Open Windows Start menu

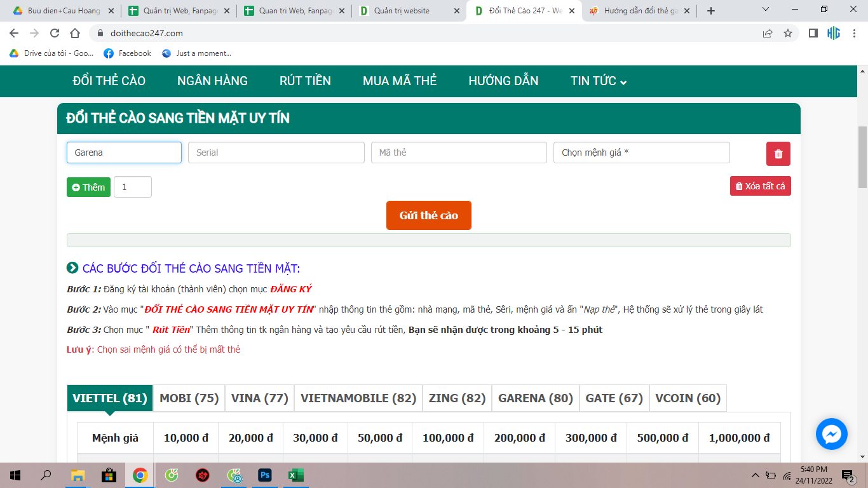(x=15, y=475)
